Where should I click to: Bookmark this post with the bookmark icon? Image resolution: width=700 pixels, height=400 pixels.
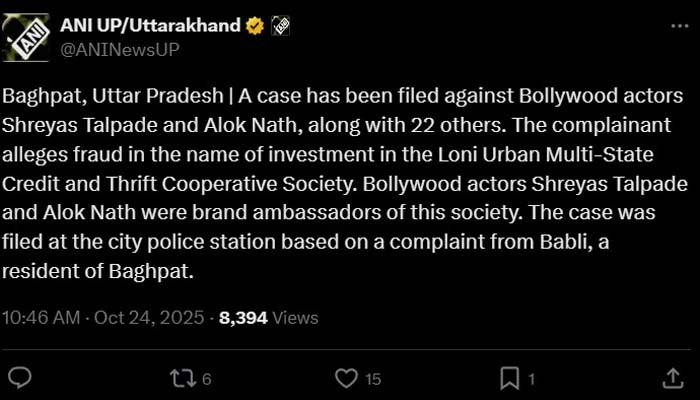[509, 379]
